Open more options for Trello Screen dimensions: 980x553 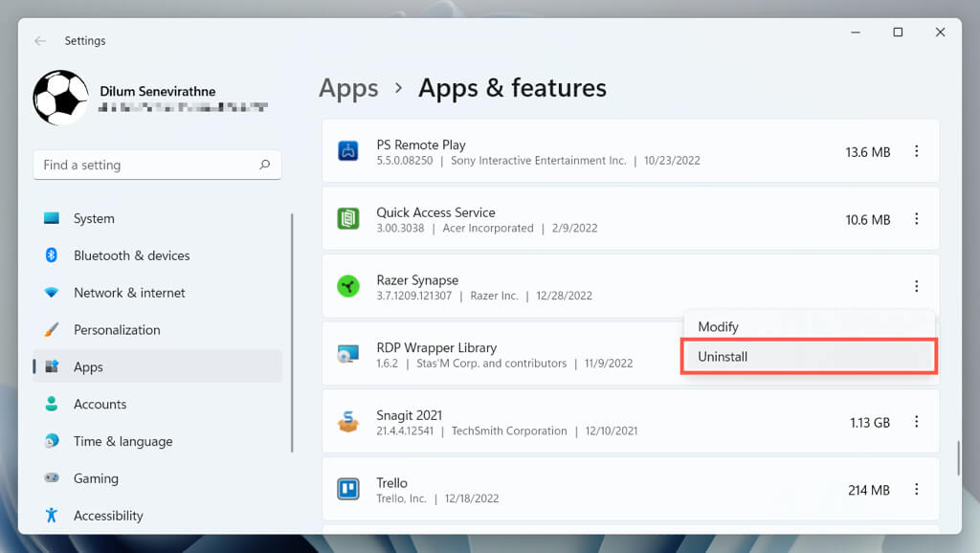(916, 490)
